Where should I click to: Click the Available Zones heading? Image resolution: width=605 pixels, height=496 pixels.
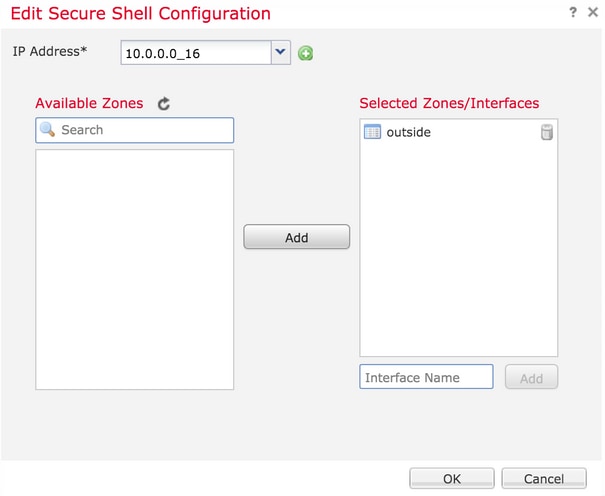click(x=89, y=103)
